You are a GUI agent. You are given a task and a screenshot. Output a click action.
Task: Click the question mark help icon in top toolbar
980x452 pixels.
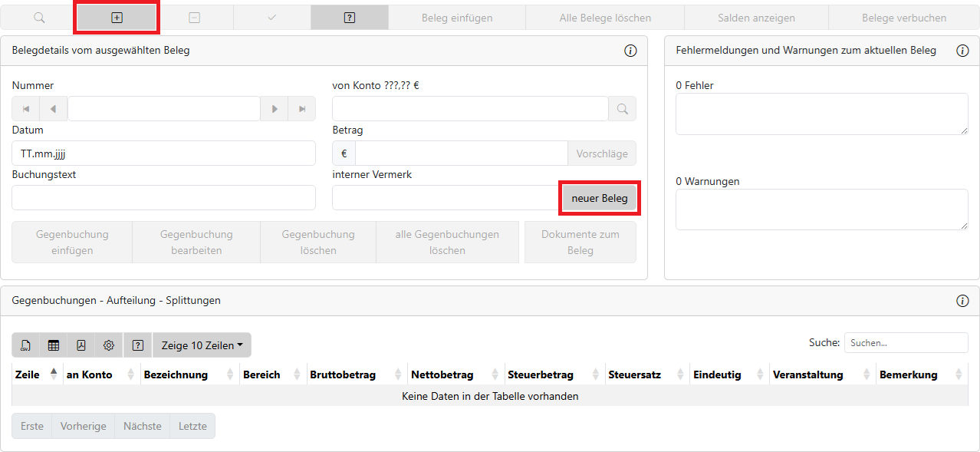coord(350,18)
